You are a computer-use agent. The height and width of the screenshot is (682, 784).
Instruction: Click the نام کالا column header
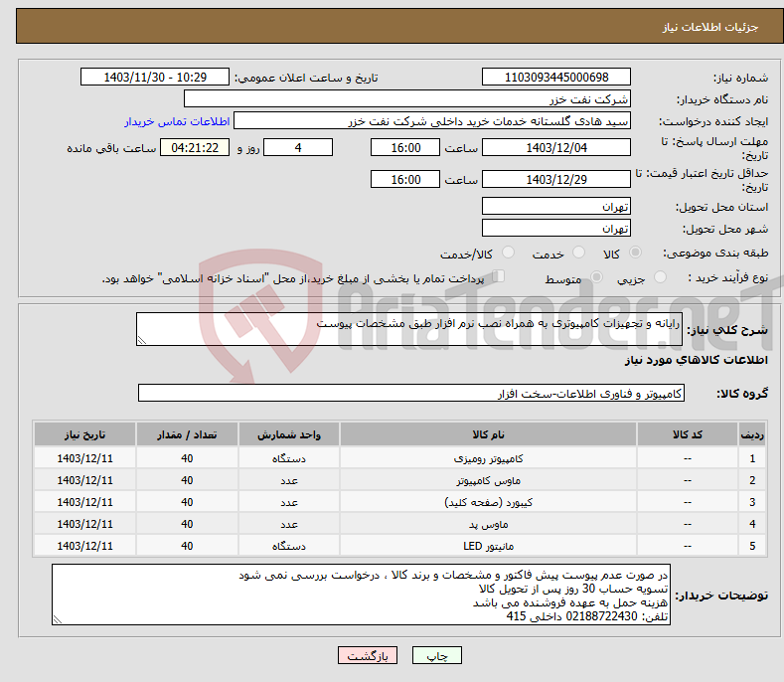click(488, 434)
